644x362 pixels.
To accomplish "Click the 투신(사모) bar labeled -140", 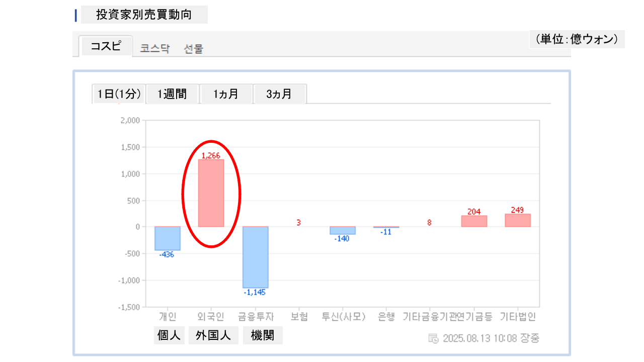I will coord(343,230).
